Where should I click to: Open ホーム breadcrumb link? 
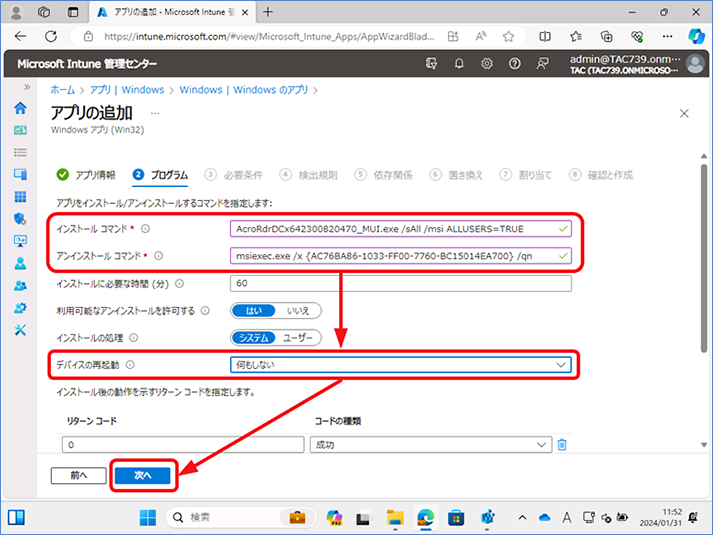62,90
